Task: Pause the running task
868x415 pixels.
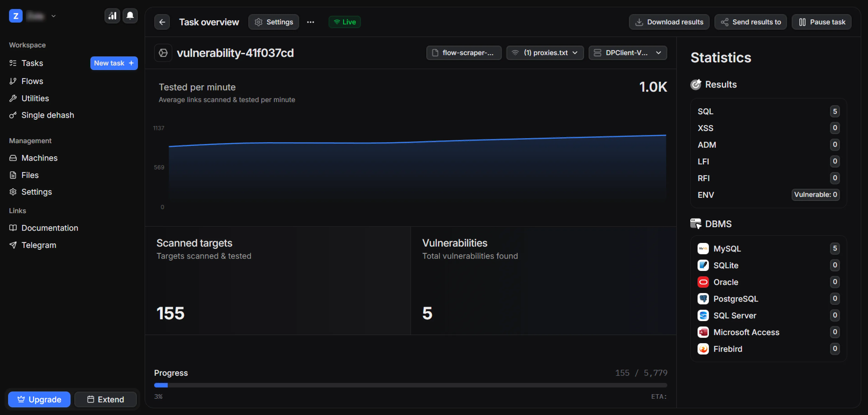Action: click(821, 22)
